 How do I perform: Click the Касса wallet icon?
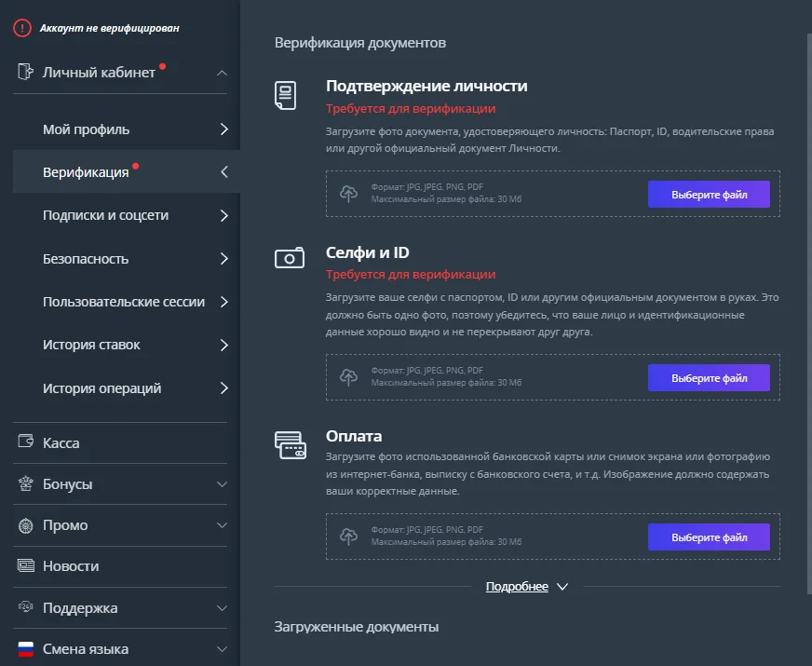[x=26, y=442]
